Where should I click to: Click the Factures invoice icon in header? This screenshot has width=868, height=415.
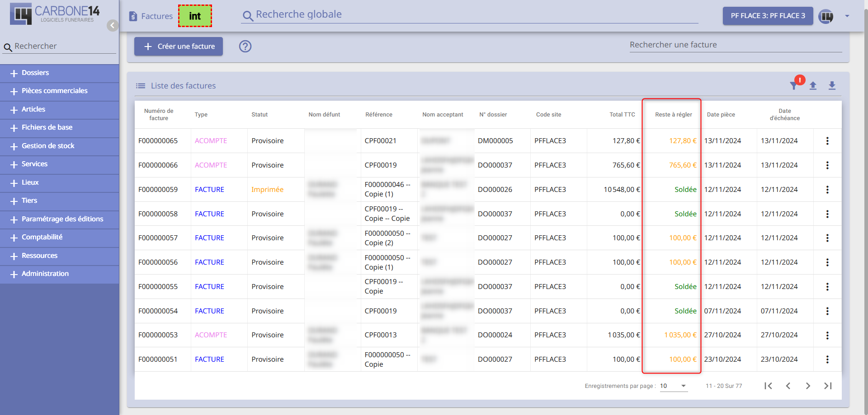pos(133,16)
